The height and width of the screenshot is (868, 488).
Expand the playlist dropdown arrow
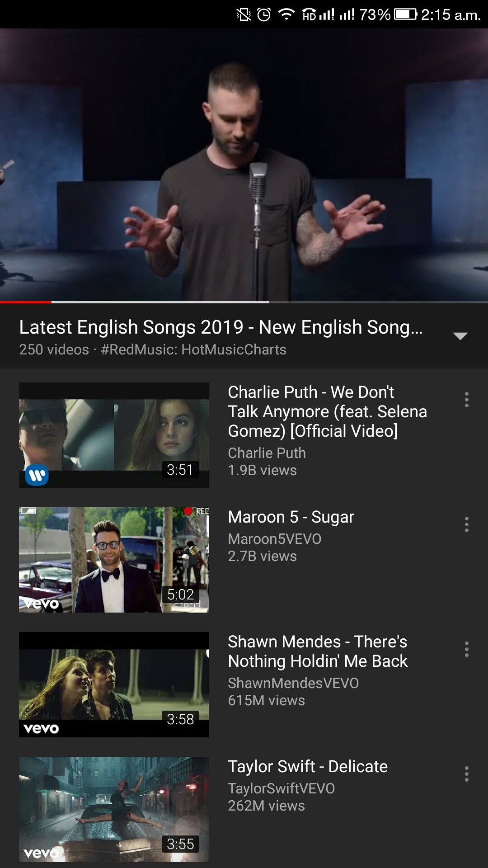[460, 336]
